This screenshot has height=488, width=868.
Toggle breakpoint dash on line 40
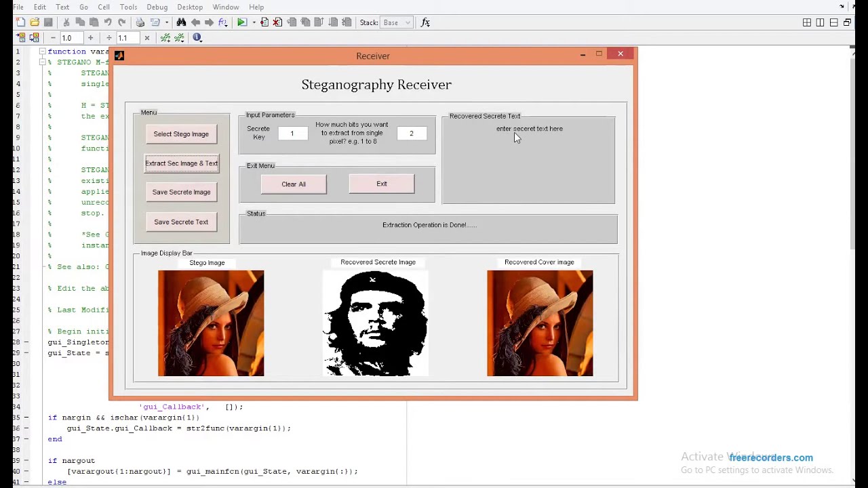click(x=26, y=471)
